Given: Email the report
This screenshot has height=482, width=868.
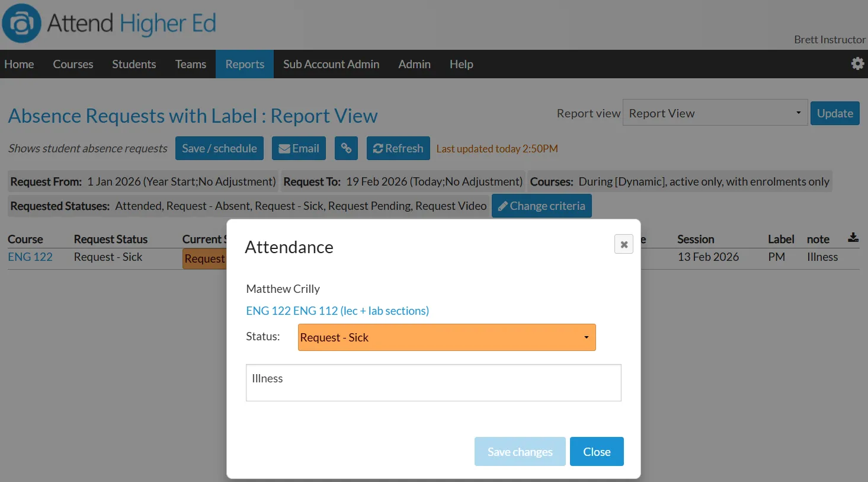Looking at the screenshot, I should click(299, 148).
